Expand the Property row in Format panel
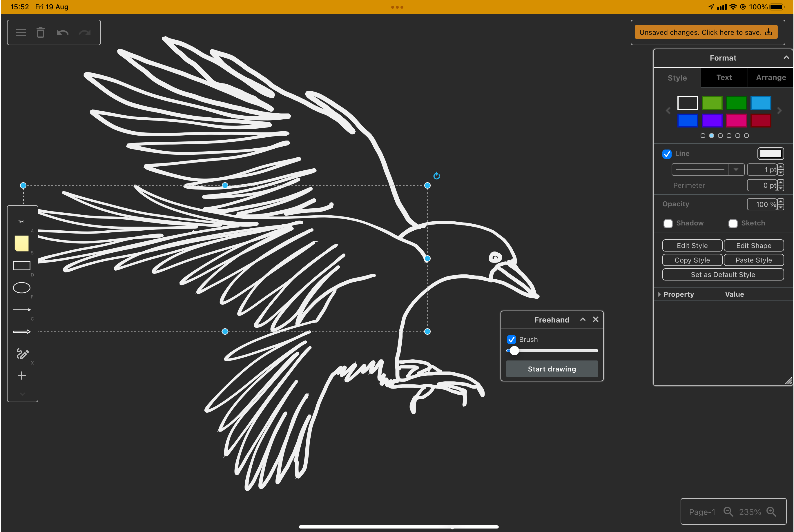This screenshot has width=794, height=532. pos(659,294)
